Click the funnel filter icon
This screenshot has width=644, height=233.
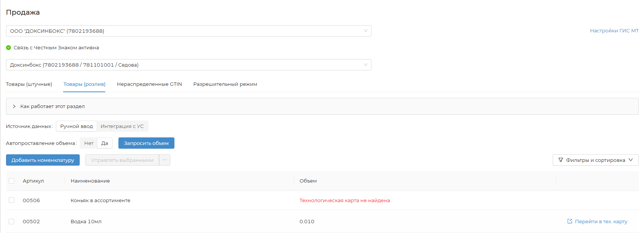click(x=561, y=160)
